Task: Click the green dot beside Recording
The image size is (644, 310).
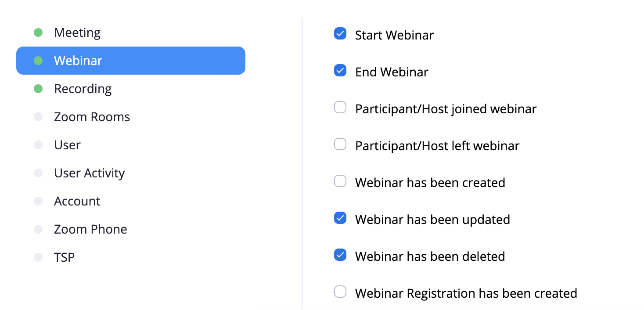Action: coord(38,89)
